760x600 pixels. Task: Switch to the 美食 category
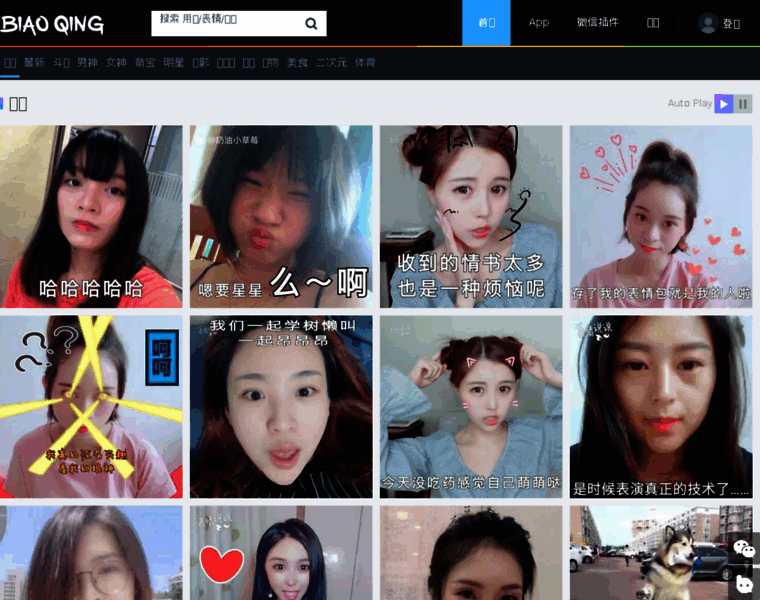(x=297, y=63)
